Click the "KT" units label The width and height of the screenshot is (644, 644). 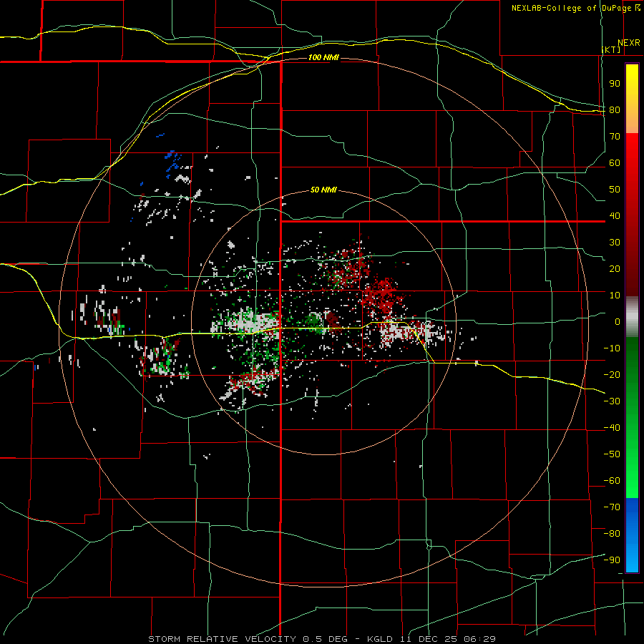[x=611, y=49]
